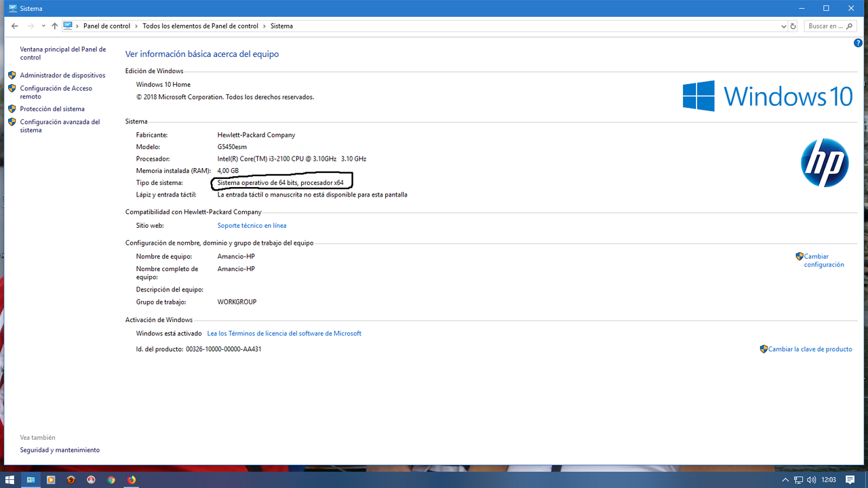The image size is (868, 488).
Task: Launch the orange media player taskbar icon
Action: (51, 480)
